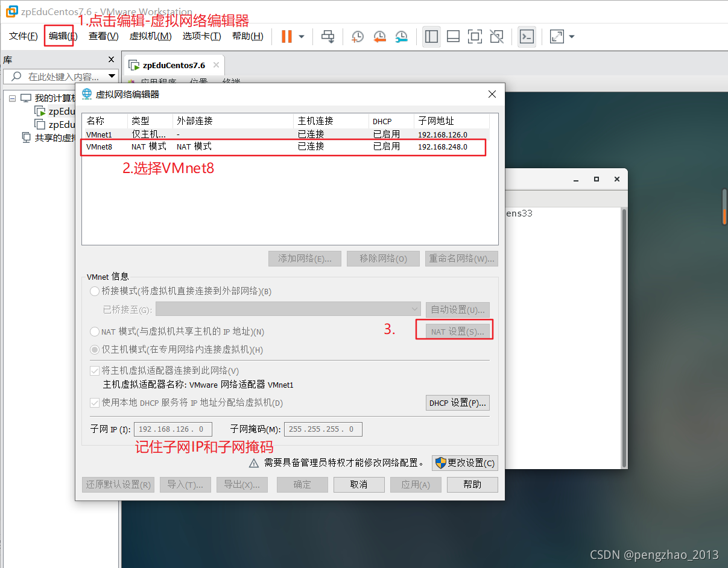Viewport: 728px width, 568px height.
Task: Toggle the thumbnail bar view icon
Action: pos(453,37)
